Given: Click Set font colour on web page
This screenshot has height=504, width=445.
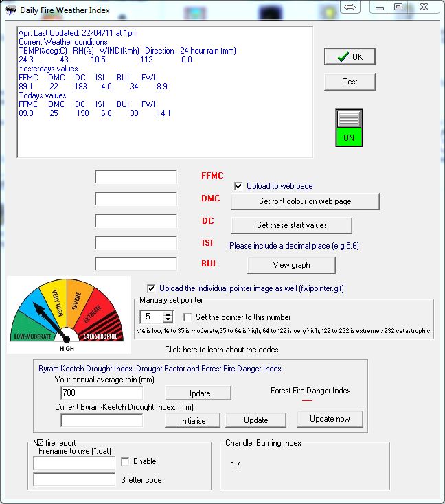Looking at the screenshot, I should point(305,202).
